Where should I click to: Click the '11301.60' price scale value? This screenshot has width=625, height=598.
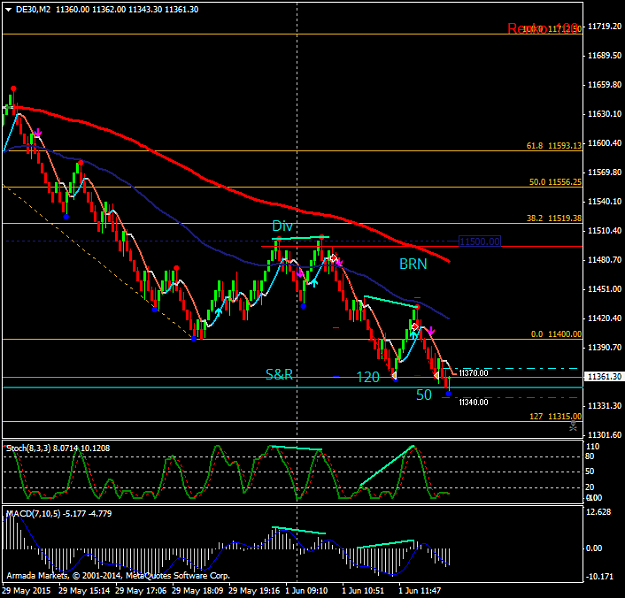click(x=605, y=435)
